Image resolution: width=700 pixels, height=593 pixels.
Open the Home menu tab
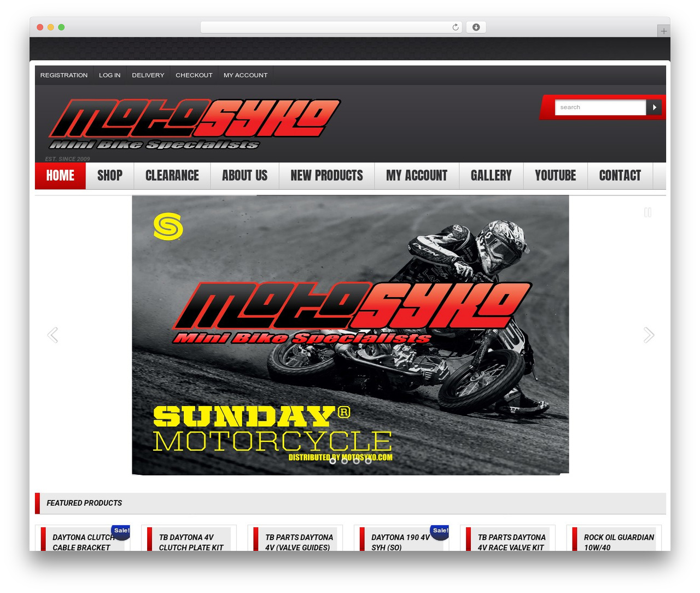click(60, 176)
